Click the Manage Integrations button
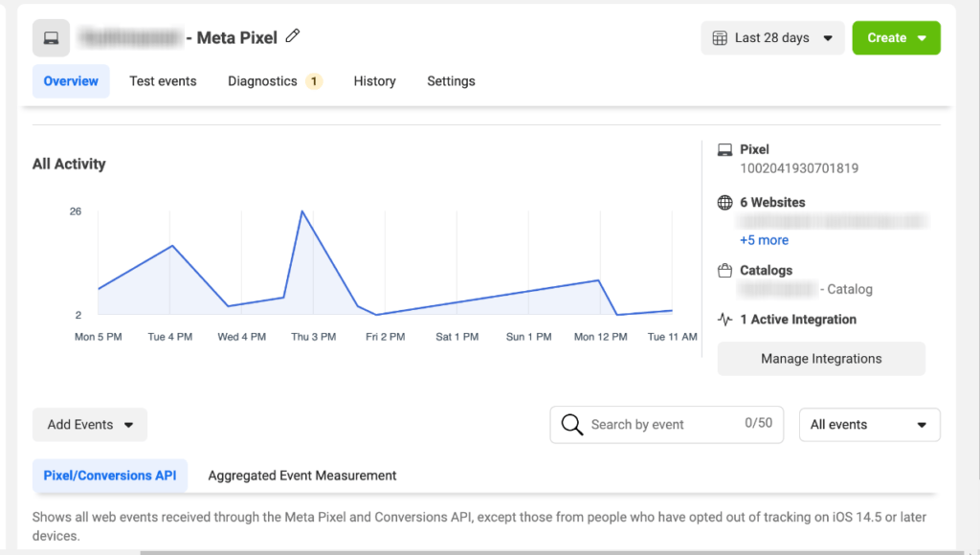The width and height of the screenshot is (980, 555). point(821,359)
